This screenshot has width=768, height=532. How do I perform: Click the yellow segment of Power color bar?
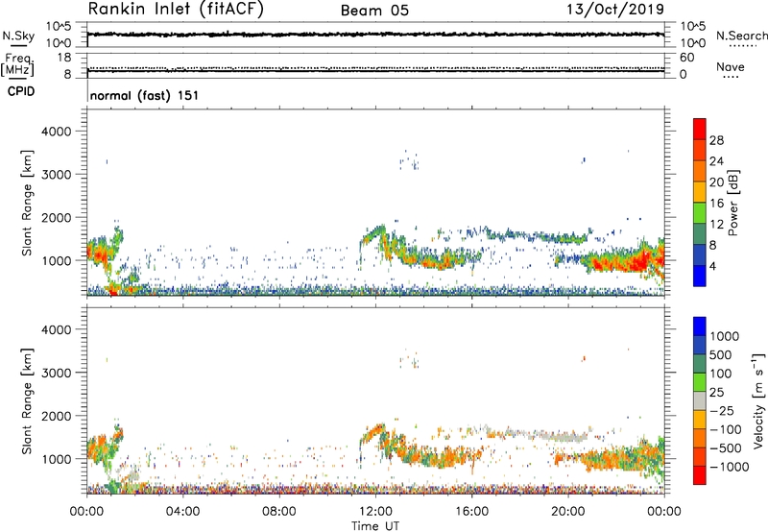pos(700,191)
